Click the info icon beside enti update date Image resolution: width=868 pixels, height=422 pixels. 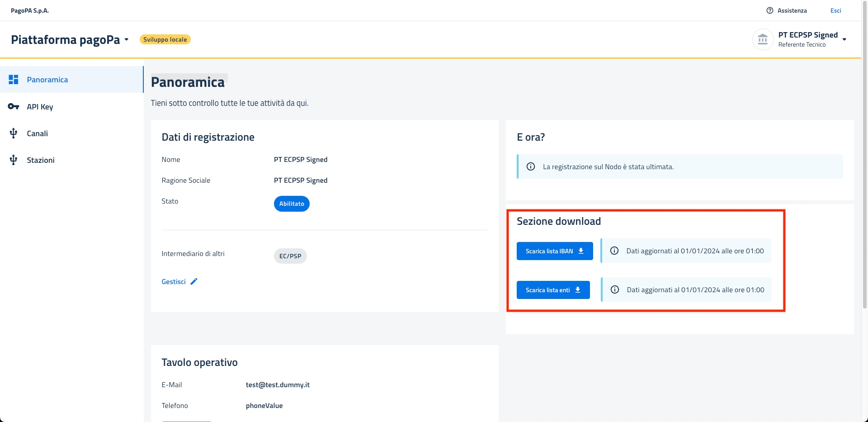(615, 290)
